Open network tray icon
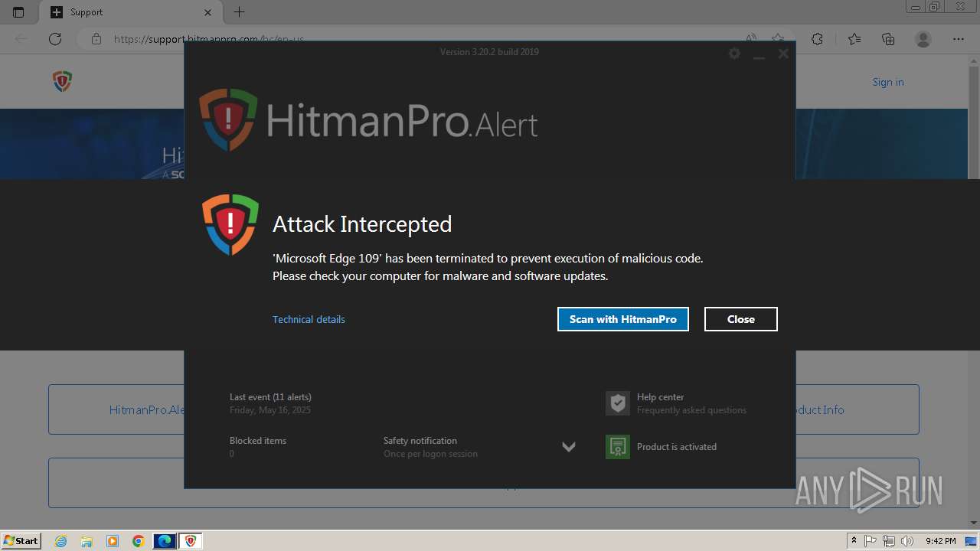Screen dimensions: 980x551 tap(889, 541)
